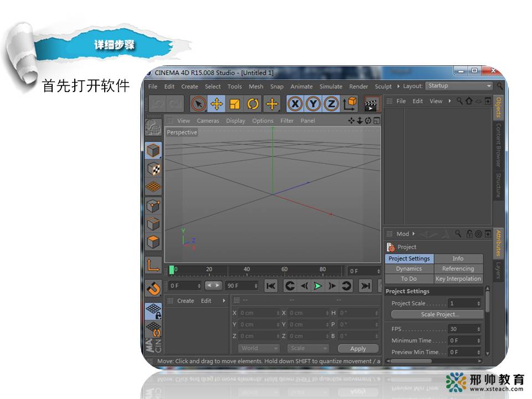Viewport: 532px width, 399px height.
Task: Open the Simulate menu
Action: point(331,86)
